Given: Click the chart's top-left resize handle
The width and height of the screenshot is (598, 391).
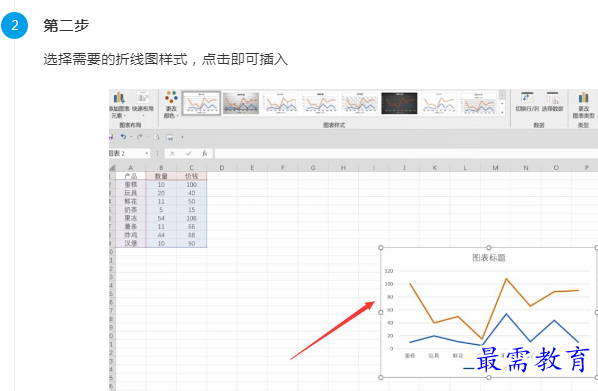Looking at the screenshot, I should (381, 248).
